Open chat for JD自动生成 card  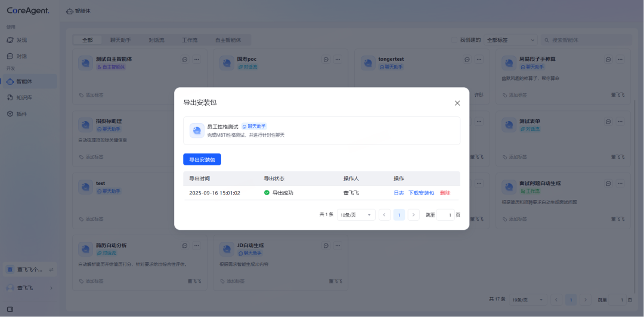[326, 245]
